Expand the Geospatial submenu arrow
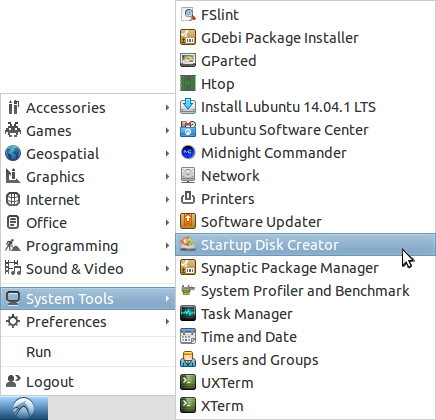Viewport: 436px width, 420px height. pyautogui.click(x=167, y=154)
